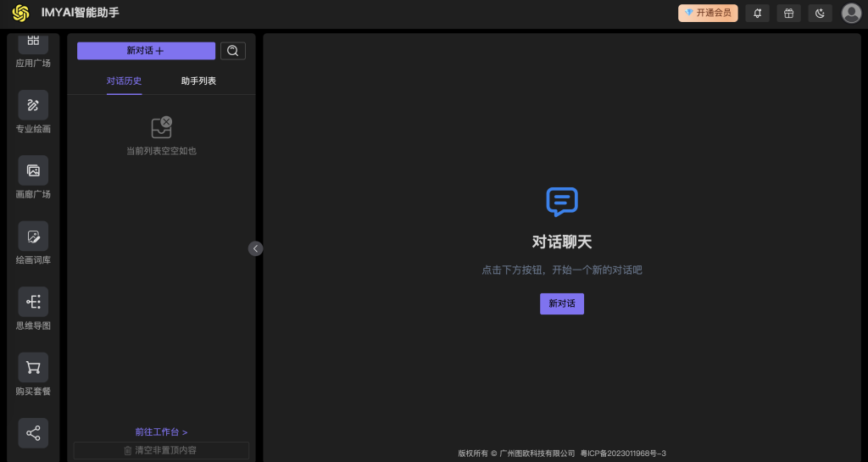The width and height of the screenshot is (868, 462).
Task: Open the gift icon in header
Action: (x=789, y=14)
